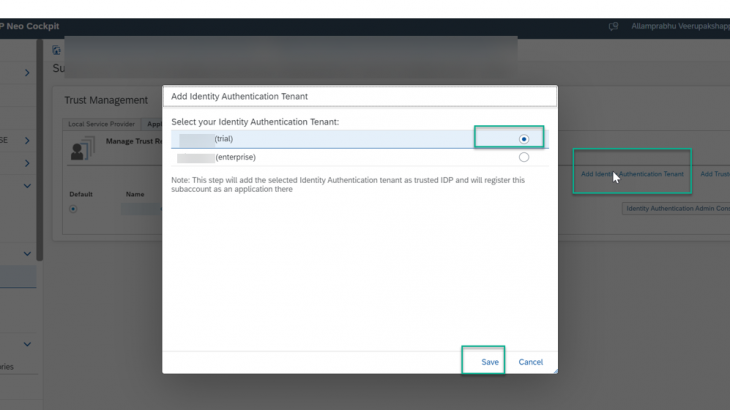Image resolution: width=730 pixels, height=410 pixels.
Task: Click the Manage Trust users icon
Action: click(x=80, y=150)
